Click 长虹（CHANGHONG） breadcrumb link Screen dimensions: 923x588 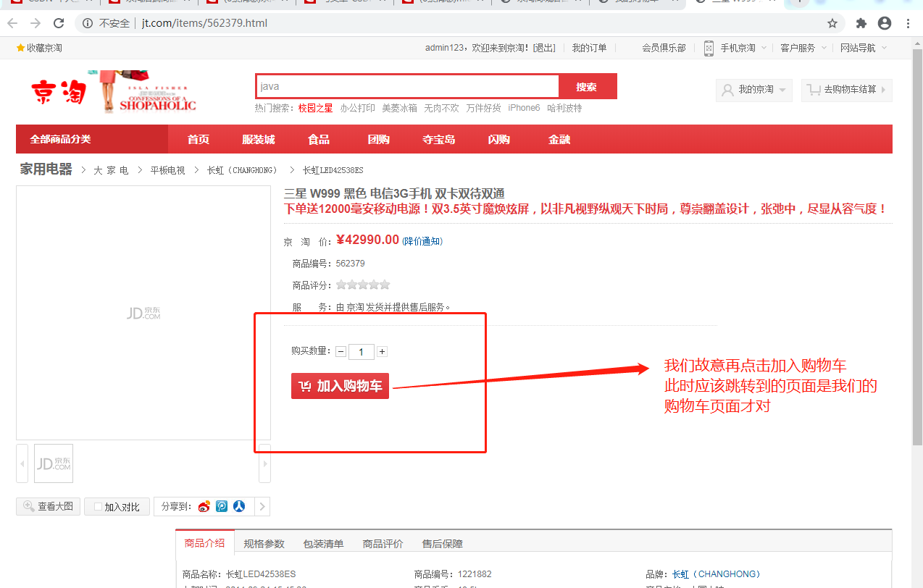242,170
